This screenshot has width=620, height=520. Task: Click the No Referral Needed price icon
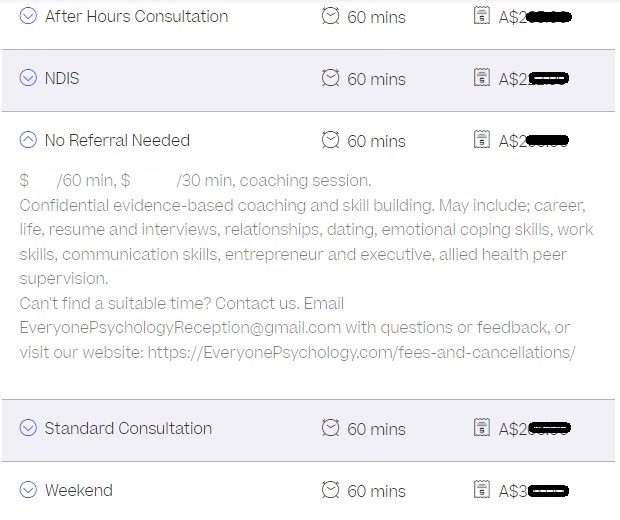[x=481, y=141]
